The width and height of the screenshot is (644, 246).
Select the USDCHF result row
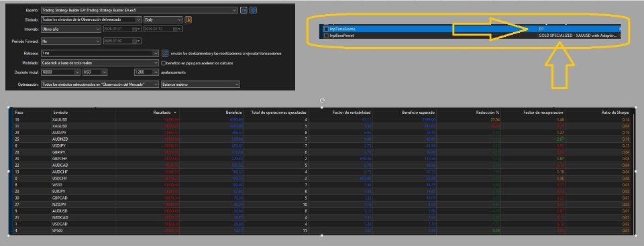tap(322, 178)
